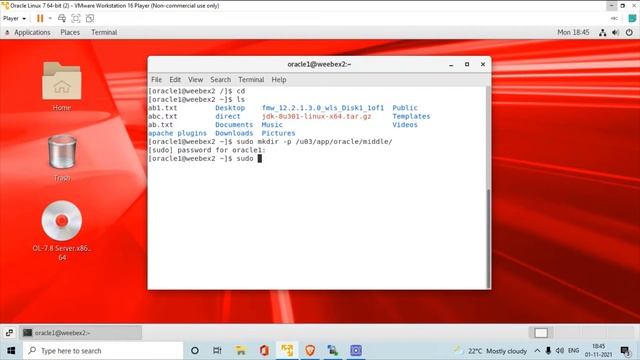This screenshot has height=360, width=640.
Task: Click the terminal title bar oracle1@weebex2
Action: 319,64
